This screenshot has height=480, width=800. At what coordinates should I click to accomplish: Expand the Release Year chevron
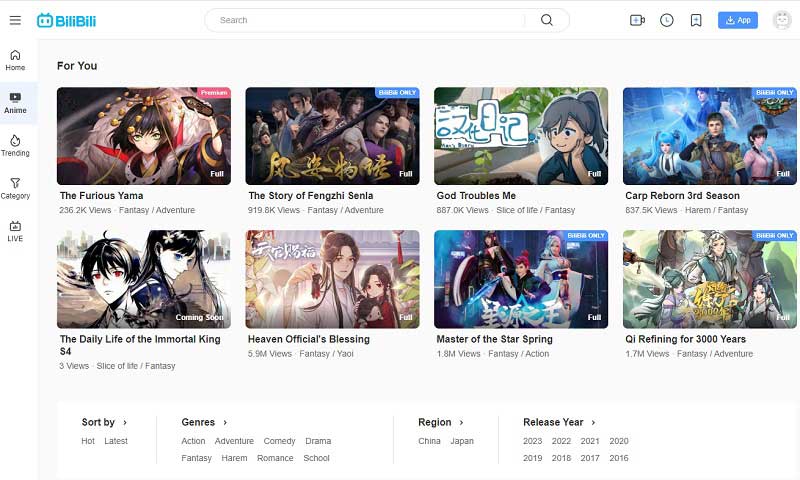pos(593,422)
